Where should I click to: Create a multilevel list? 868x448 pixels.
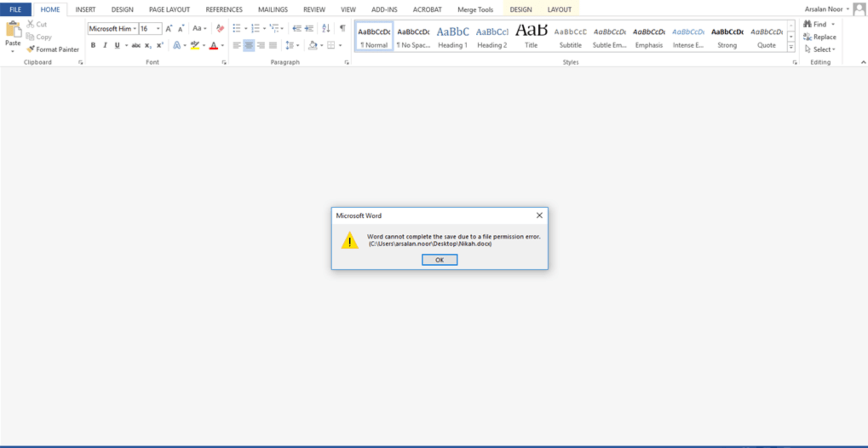click(x=274, y=29)
